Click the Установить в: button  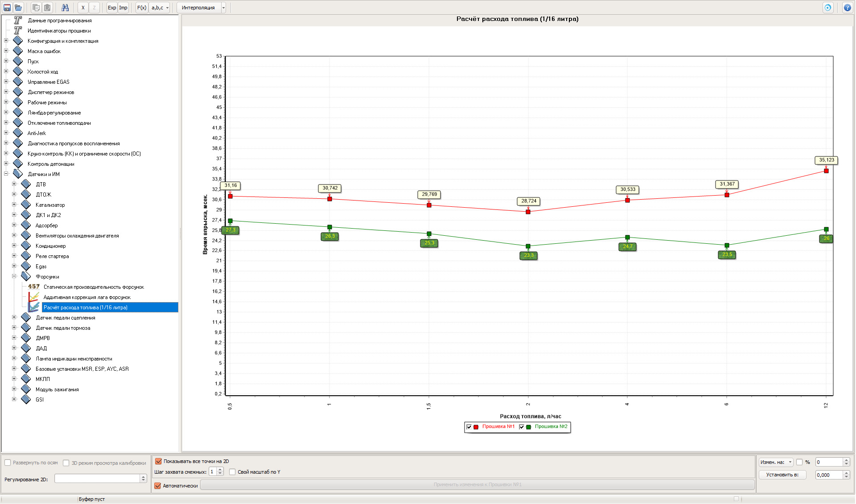[782, 475]
